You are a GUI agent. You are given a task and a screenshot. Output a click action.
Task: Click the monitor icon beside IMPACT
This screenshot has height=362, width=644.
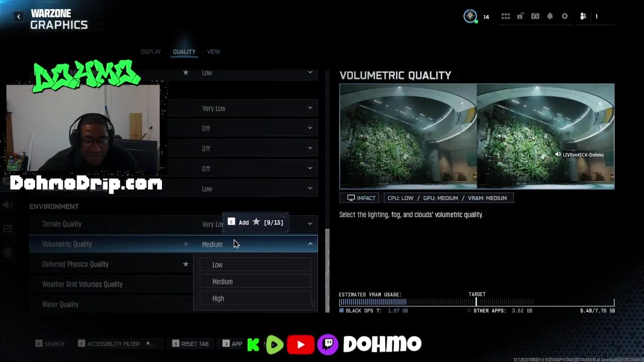[351, 198]
